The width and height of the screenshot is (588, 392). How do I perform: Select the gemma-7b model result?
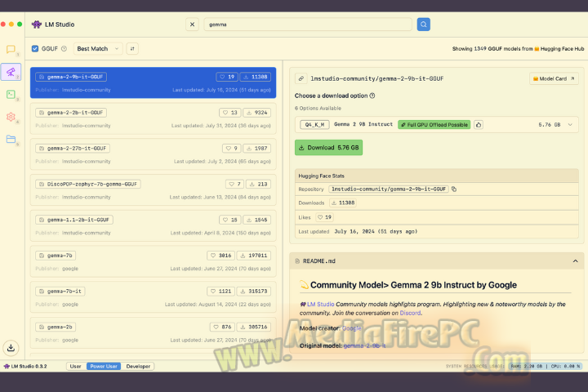click(x=153, y=261)
